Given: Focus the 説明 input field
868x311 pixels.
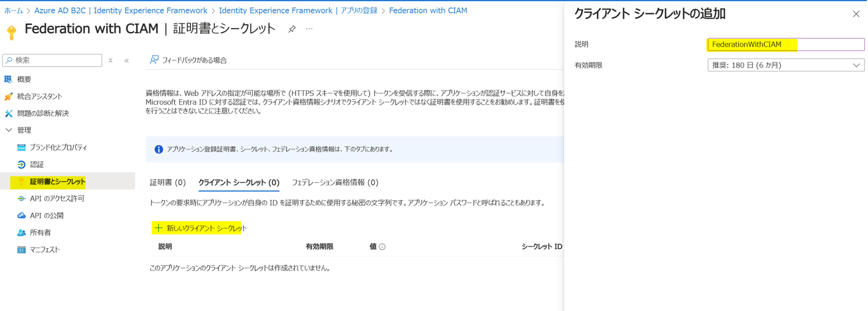Looking at the screenshot, I should click(785, 44).
